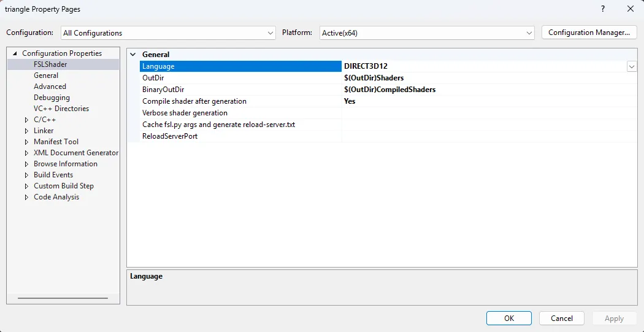Screen dimensions: 644x332
Task: Select VC++ Directories in the tree
Action: coord(61,109)
